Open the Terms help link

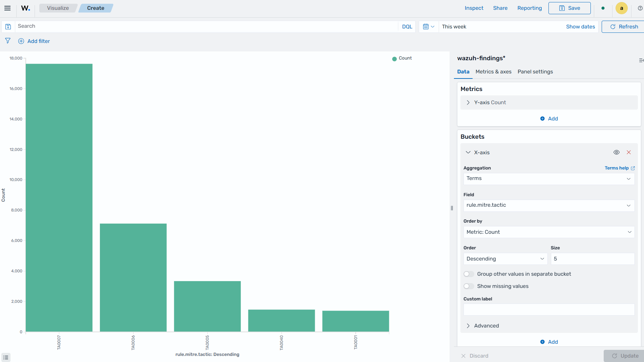click(620, 168)
